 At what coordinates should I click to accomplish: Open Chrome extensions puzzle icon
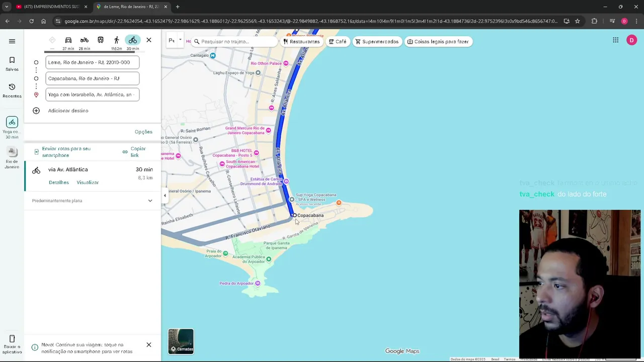click(594, 21)
